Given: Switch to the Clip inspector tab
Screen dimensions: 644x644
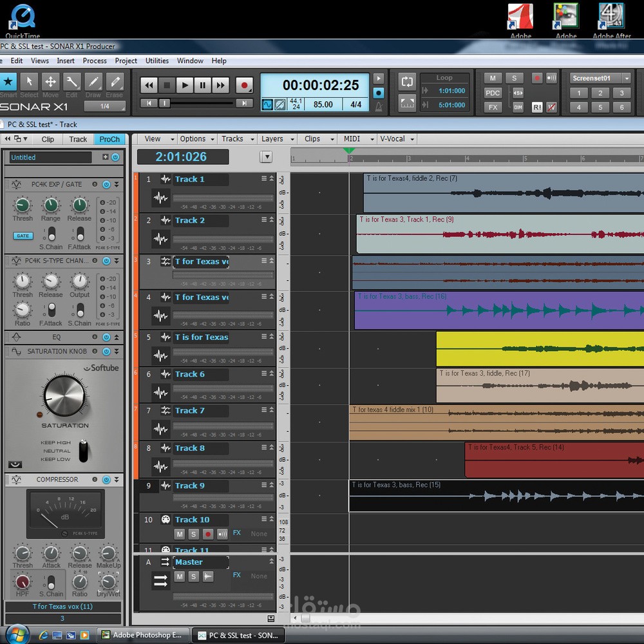Looking at the screenshot, I should 48,139.
